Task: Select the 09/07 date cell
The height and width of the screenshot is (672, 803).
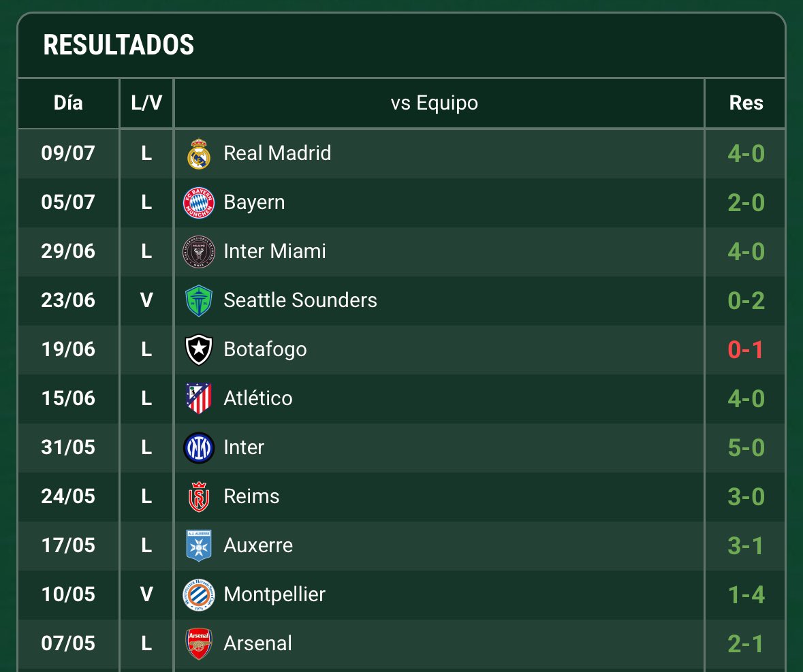Action: tap(68, 153)
